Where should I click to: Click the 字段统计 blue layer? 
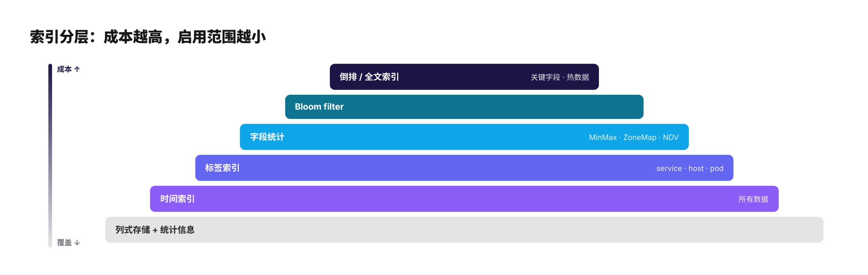coord(464,137)
